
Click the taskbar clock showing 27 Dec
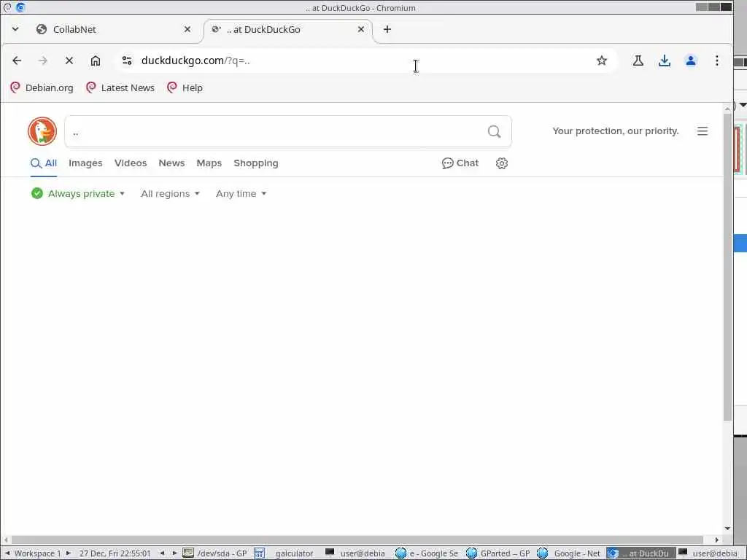115,553
